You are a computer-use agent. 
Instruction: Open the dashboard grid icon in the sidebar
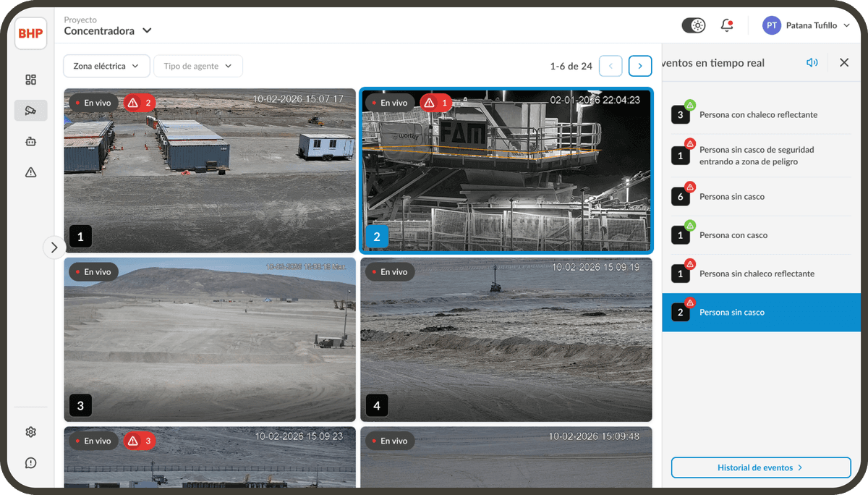[x=30, y=79]
